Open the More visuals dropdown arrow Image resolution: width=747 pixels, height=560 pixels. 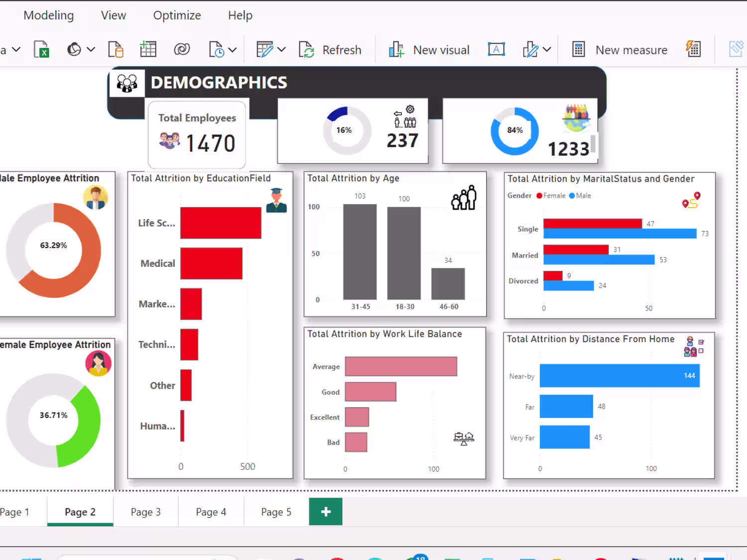(x=547, y=50)
